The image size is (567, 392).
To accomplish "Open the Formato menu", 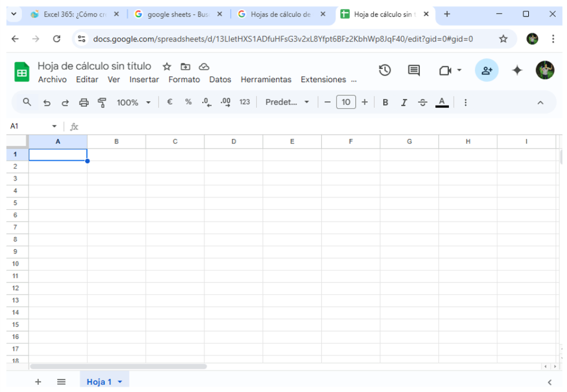I will [x=184, y=80].
